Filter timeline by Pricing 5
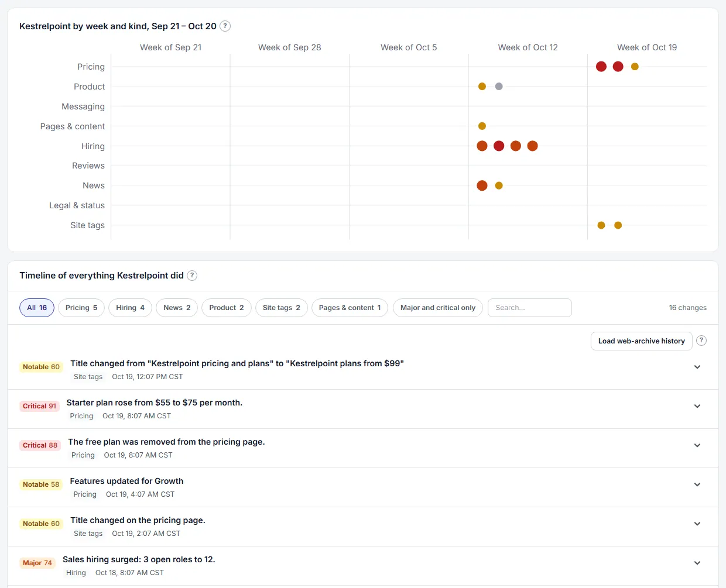The height and width of the screenshot is (588, 726). click(81, 308)
